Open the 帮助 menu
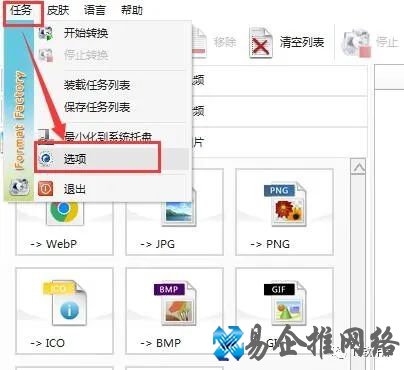The width and height of the screenshot is (404, 370). pos(132,11)
